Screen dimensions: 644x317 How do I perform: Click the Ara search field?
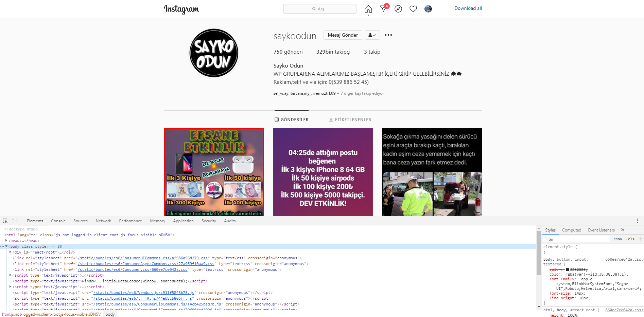320,9
